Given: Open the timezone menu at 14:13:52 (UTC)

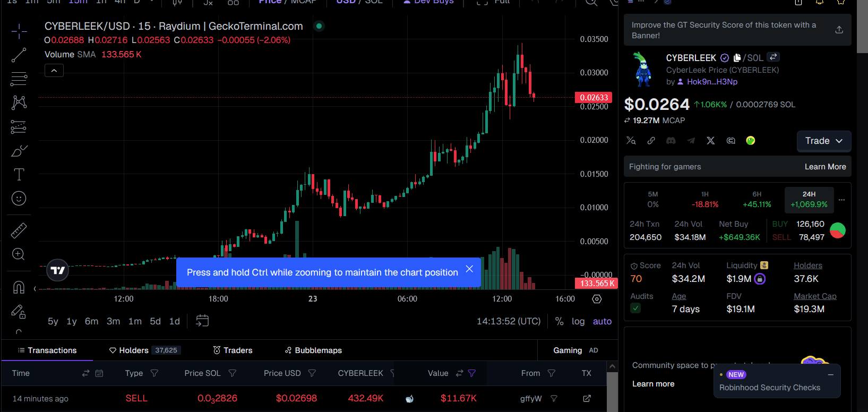Looking at the screenshot, I should pyautogui.click(x=509, y=321).
